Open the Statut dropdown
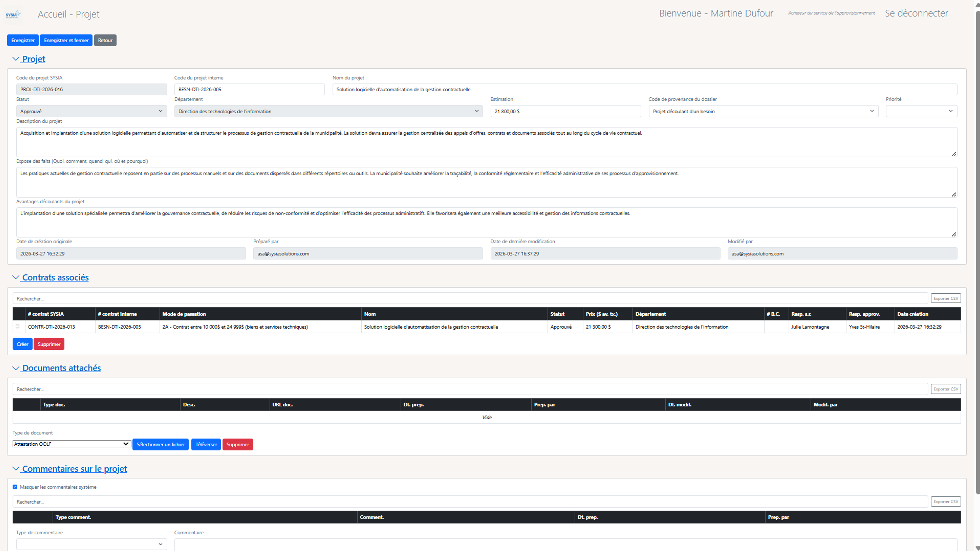 click(91, 111)
